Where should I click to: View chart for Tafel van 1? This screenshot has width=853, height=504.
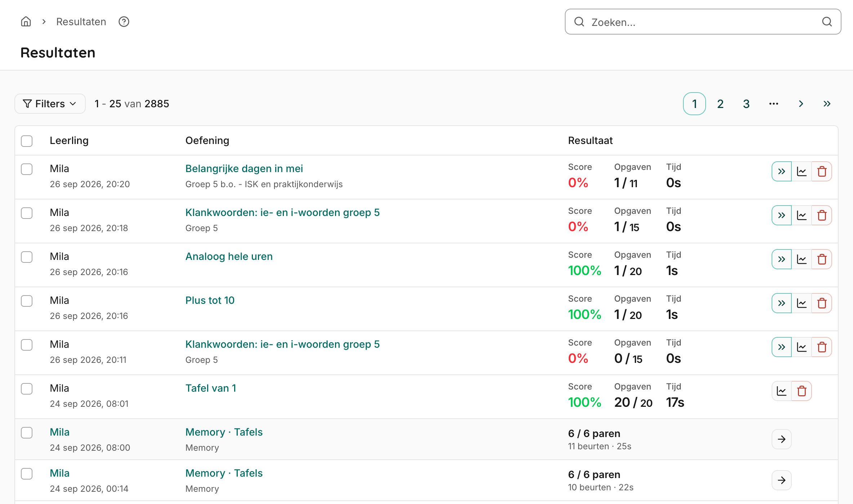tap(782, 391)
